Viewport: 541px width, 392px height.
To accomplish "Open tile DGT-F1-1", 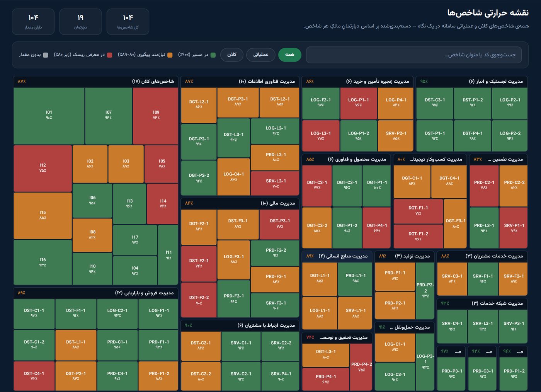I will 418,211.
